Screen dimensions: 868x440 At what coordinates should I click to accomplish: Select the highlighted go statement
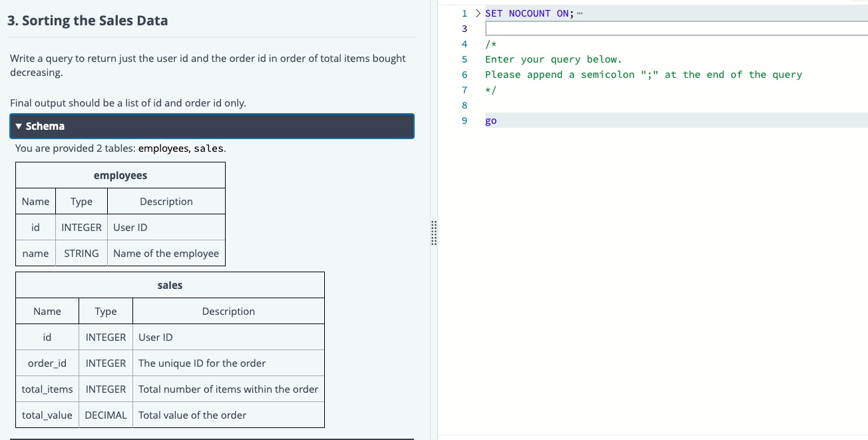490,120
